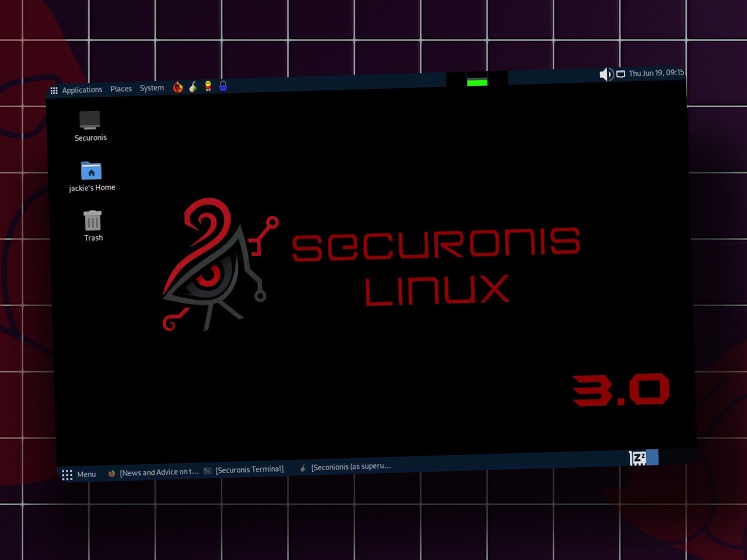747x560 pixels.
Task: Open the DNS lock icon in the panel
Action: click(x=222, y=86)
